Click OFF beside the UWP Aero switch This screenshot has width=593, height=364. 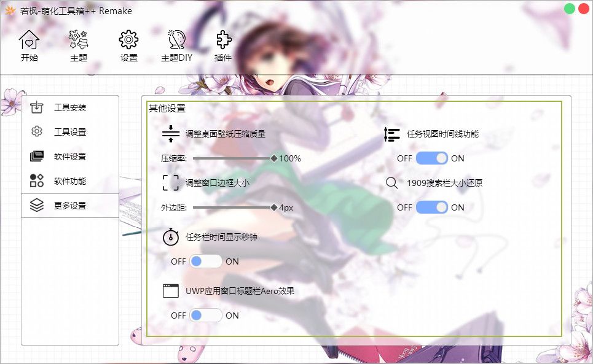coord(178,316)
